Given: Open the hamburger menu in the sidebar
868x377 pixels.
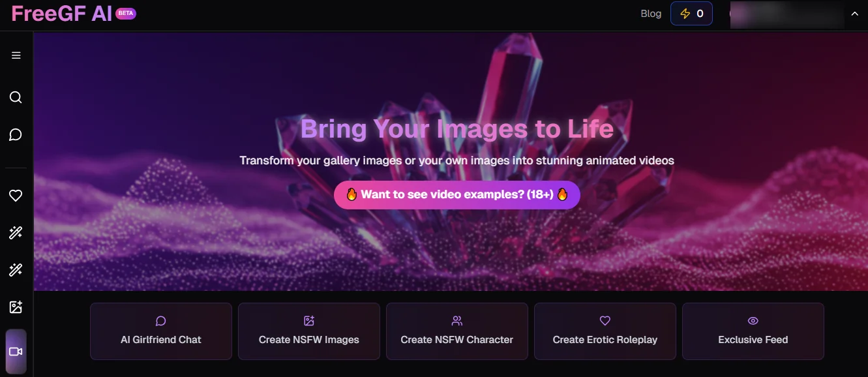Looking at the screenshot, I should coord(16,55).
